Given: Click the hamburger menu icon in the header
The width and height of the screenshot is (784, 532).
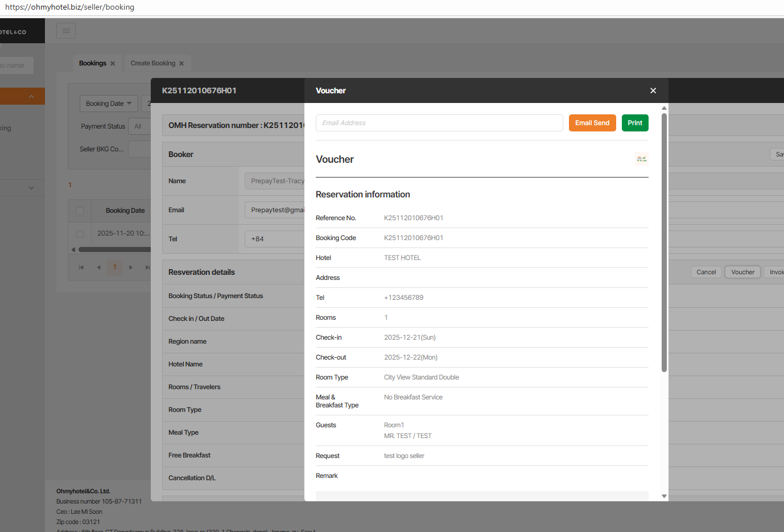Looking at the screenshot, I should coord(66,31).
